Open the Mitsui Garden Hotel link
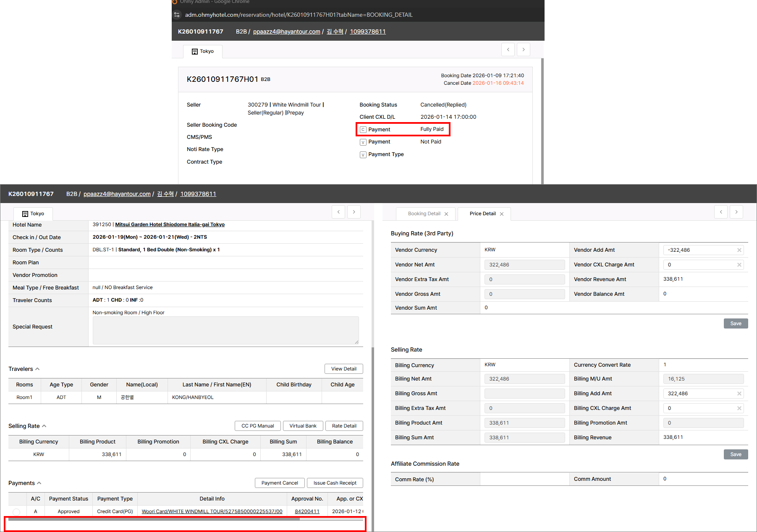Viewport: 757px width, 532px height. coord(170,224)
